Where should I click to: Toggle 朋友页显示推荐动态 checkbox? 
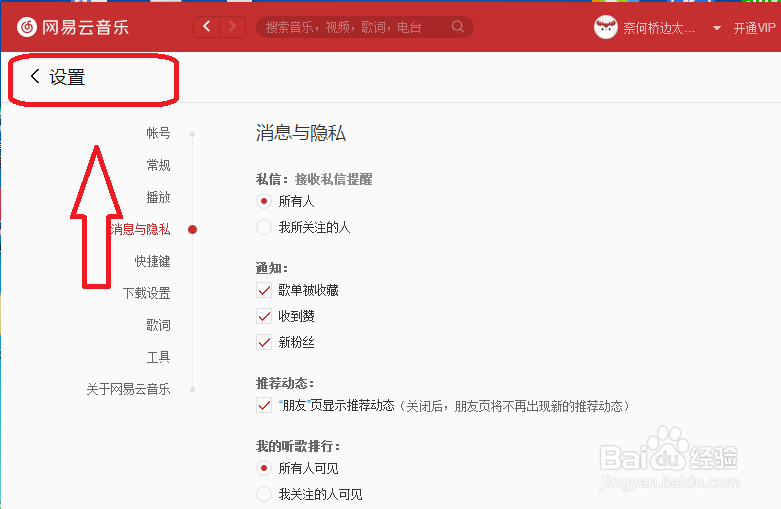(x=264, y=405)
